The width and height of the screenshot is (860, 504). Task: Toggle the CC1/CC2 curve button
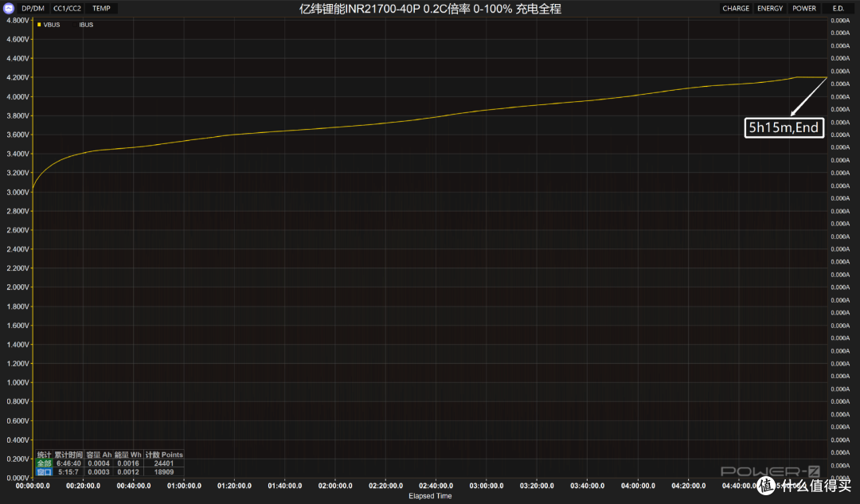[x=67, y=8]
